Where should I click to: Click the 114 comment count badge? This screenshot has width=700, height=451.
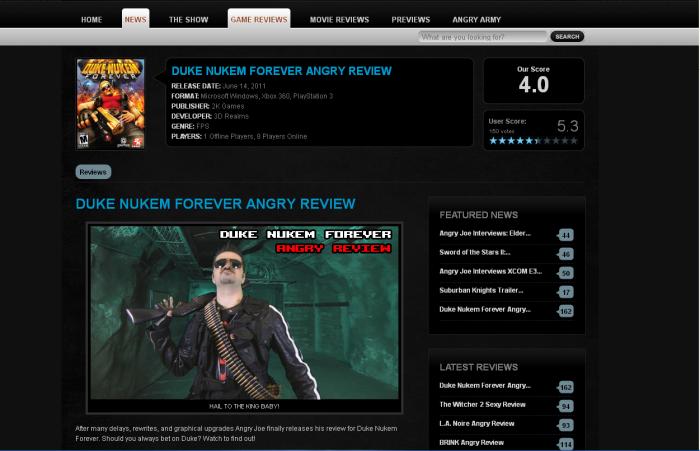pyautogui.click(x=566, y=444)
